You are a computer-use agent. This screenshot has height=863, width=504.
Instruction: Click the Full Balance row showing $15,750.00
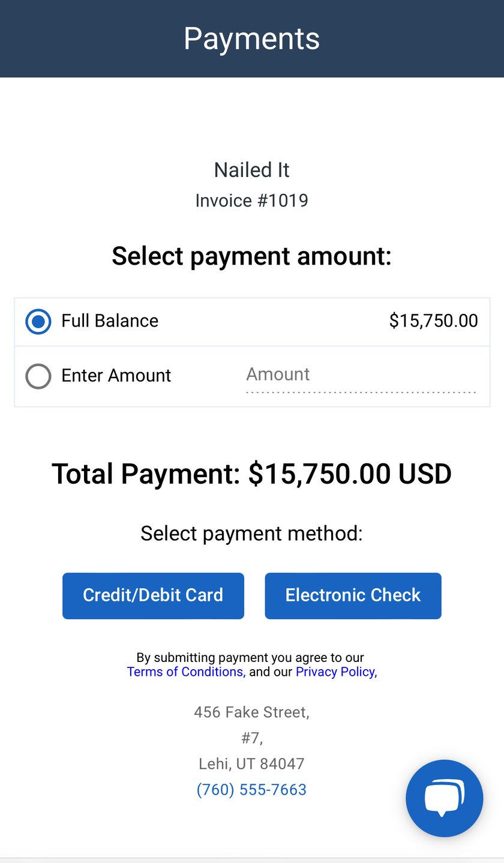click(x=251, y=321)
